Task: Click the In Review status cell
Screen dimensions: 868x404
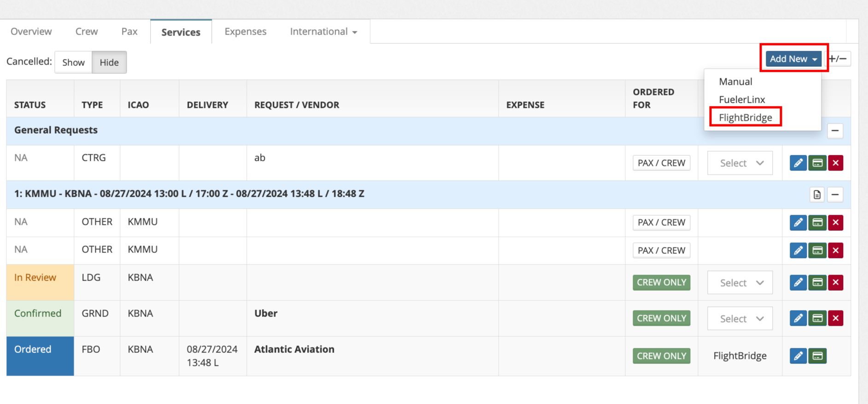Action: click(x=40, y=282)
